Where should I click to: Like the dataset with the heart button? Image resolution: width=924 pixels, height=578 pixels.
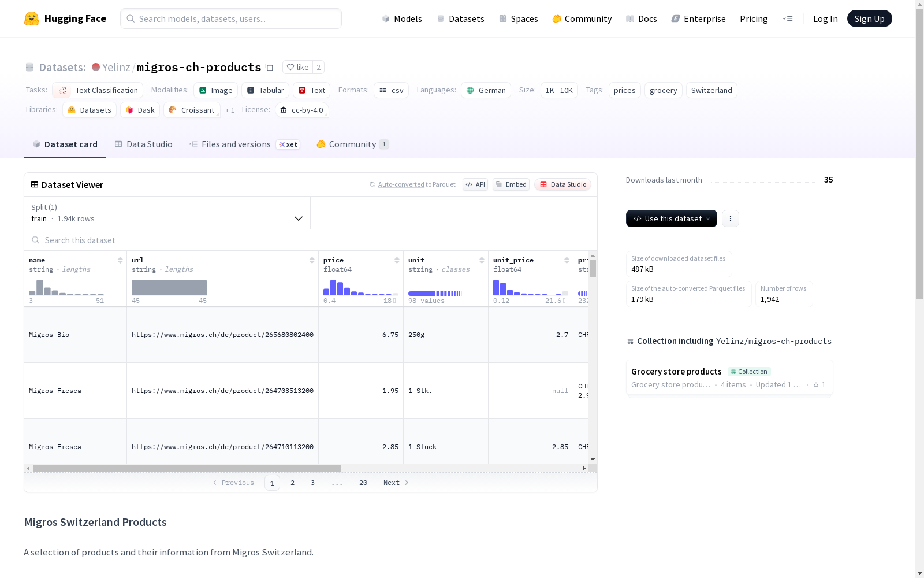(297, 67)
